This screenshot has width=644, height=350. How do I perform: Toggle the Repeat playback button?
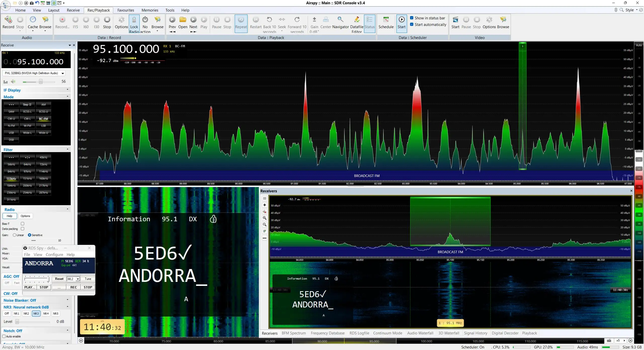[241, 23]
